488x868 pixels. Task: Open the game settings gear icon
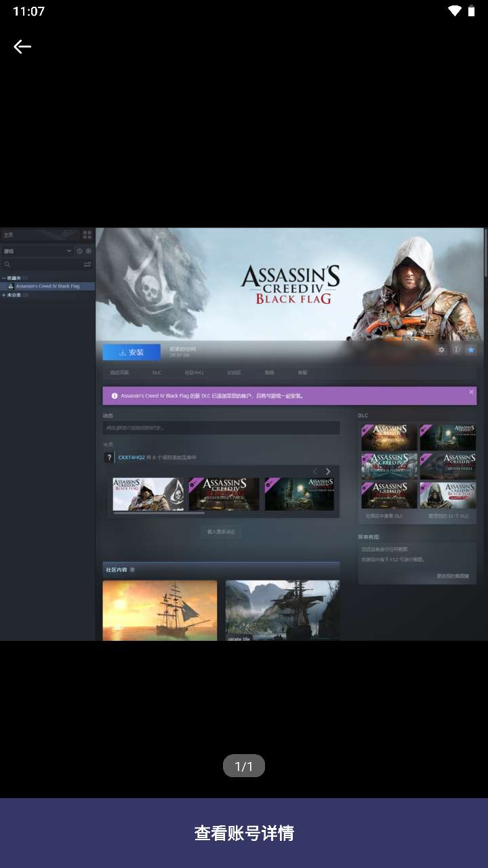[442, 350]
